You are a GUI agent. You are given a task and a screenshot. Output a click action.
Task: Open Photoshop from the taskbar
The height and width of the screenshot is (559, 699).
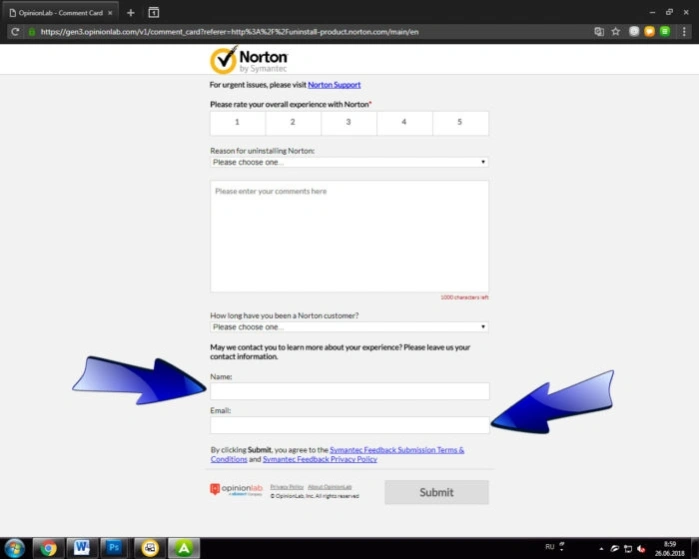pos(114,547)
